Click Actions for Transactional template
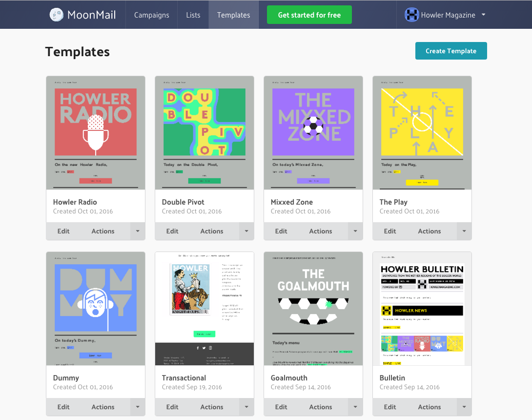 pyautogui.click(x=212, y=407)
